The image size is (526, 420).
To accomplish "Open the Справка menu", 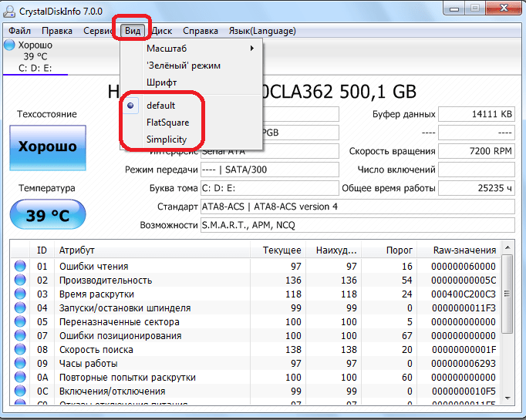I will pyautogui.click(x=201, y=31).
